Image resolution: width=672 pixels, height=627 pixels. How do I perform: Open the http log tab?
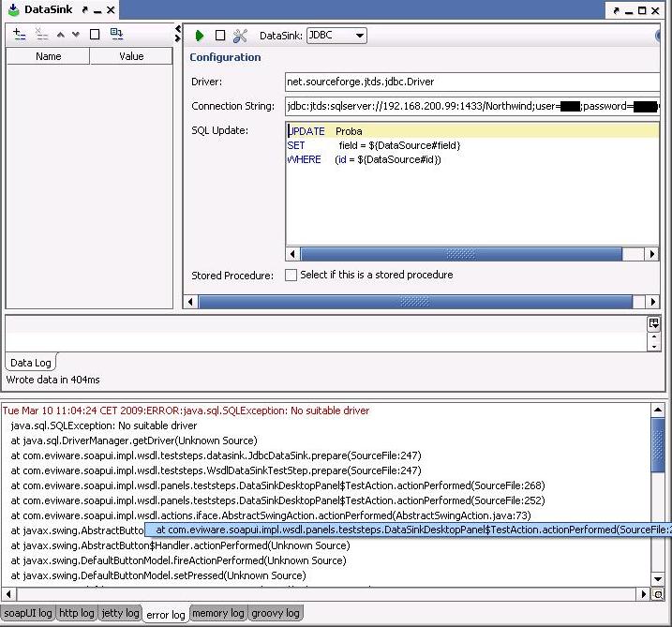click(x=76, y=613)
